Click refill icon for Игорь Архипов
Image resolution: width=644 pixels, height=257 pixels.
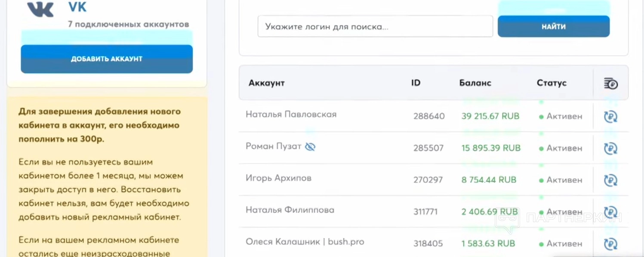[611, 180]
